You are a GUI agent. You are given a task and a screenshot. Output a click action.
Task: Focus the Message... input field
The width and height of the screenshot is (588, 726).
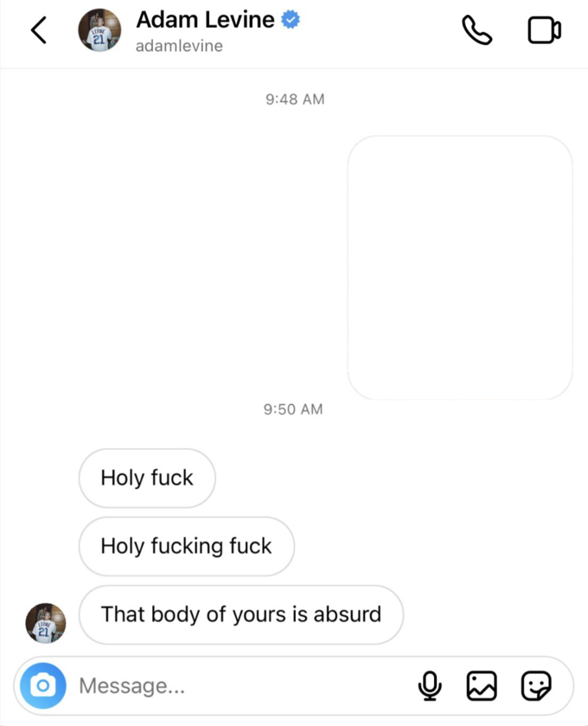tap(246, 685)
